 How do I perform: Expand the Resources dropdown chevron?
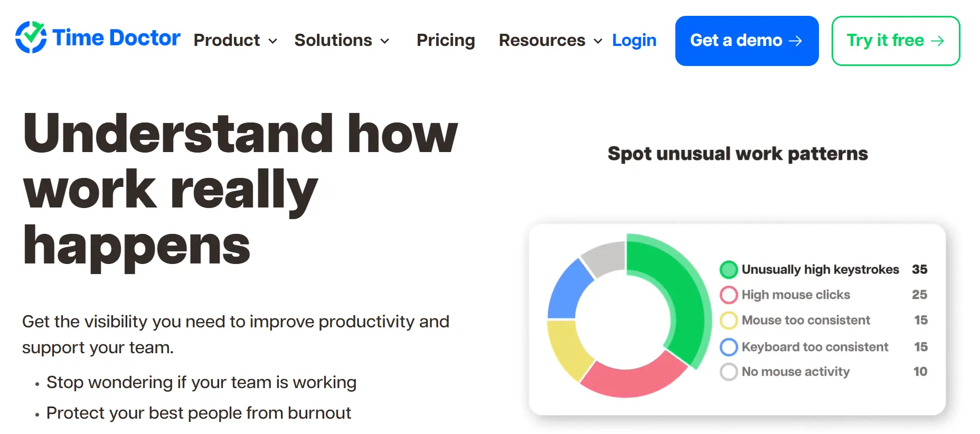click(598, 41)
